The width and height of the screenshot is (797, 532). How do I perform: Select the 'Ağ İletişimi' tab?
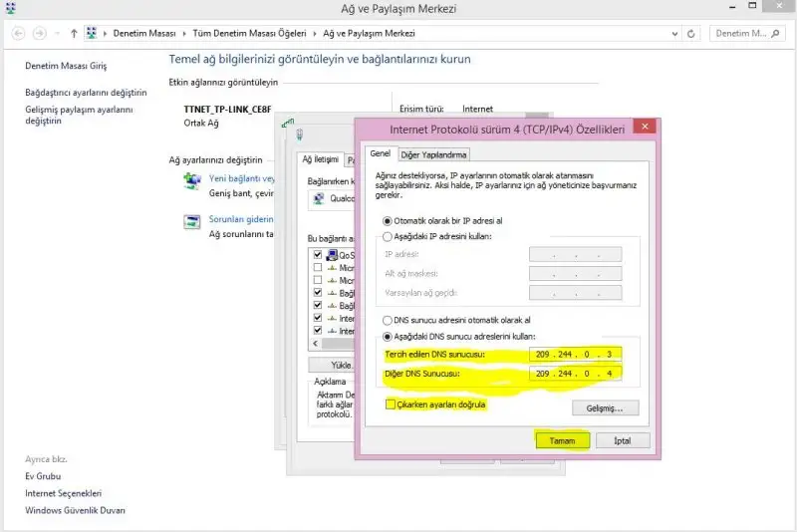[x=320, y=159]
